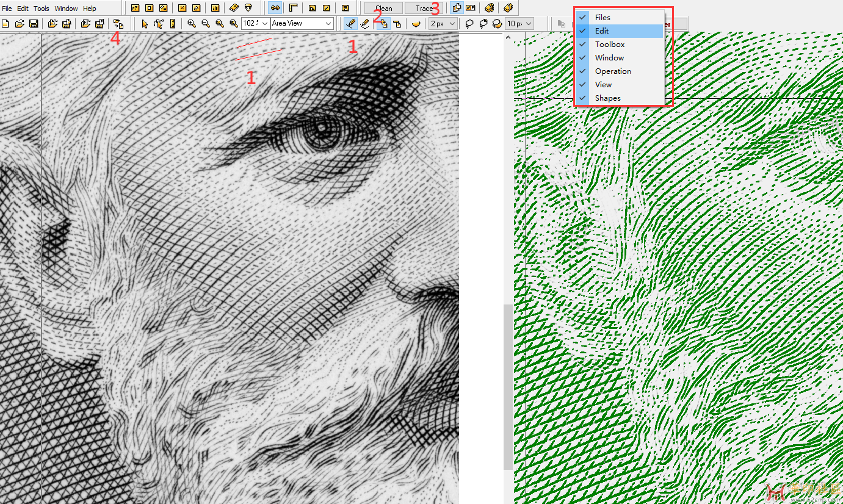The width and height of the screenshot is (843, 504).
Task: Open the Window menu in menu bar
Action: pos(66,9)
